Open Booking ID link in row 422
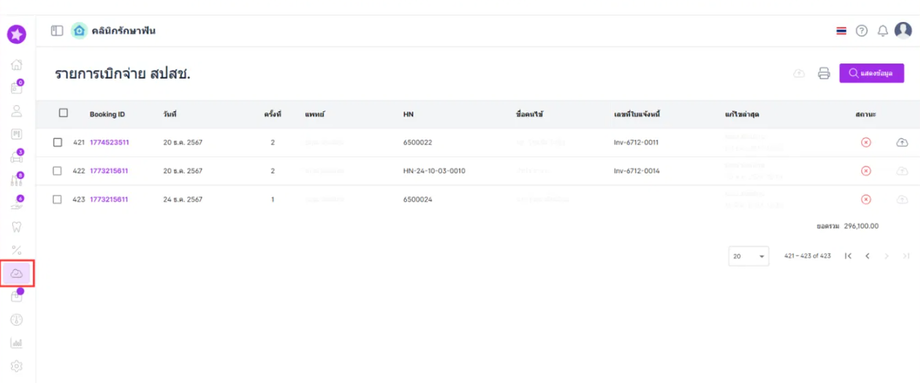The width and height of the screenshot is (920, 383). (109, 171)
